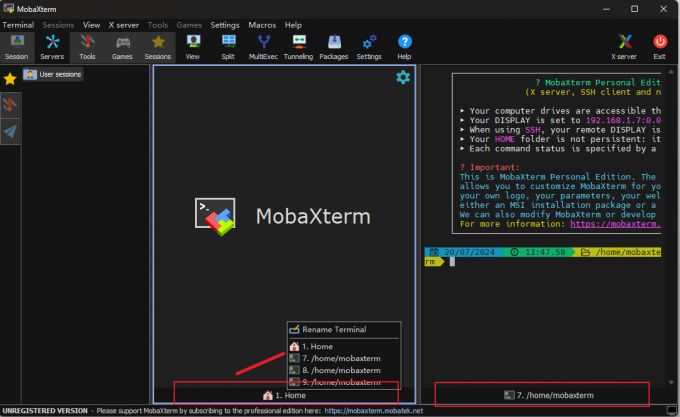This screenshot has height=417, width=680.
Task: Open the Help menu
Action: click(293, 25)
